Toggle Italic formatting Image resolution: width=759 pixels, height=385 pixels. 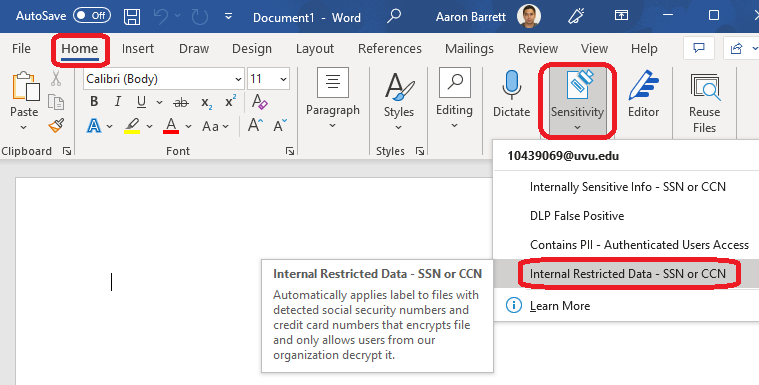pyautogui.click(x=118, y=102)
